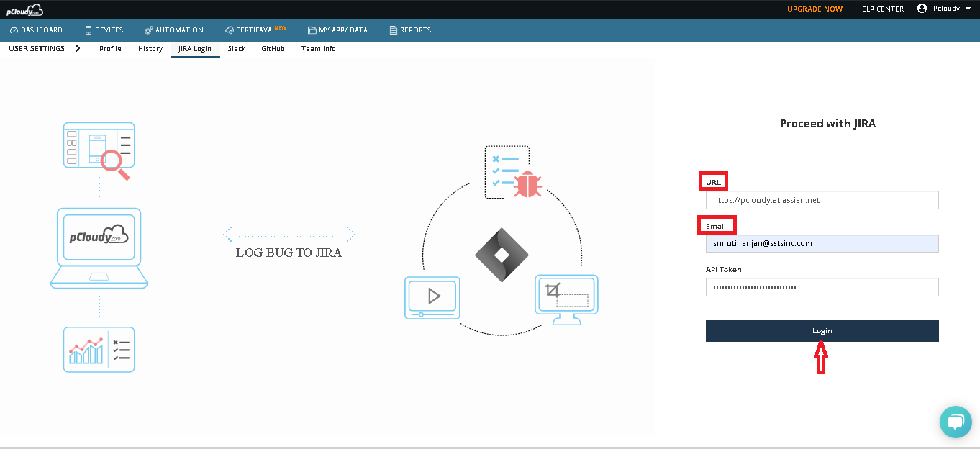Open the chat support bubble
This screenshot has width=980, height=449.
(955, 422)
